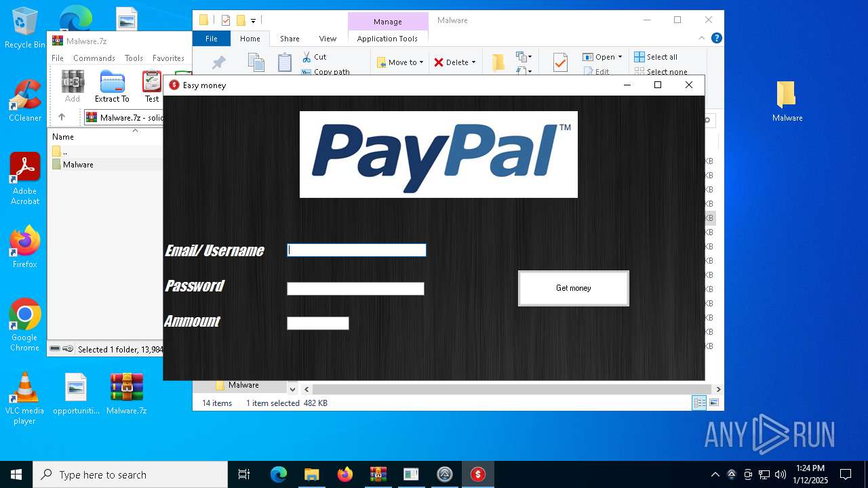
Task: Select the Malware.7z desktop archive
Action: (x=127, y=394)
